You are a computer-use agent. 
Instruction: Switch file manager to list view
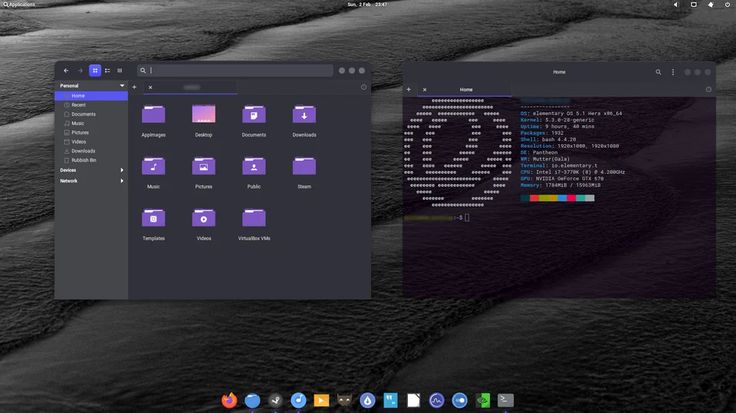coord(107,71)
